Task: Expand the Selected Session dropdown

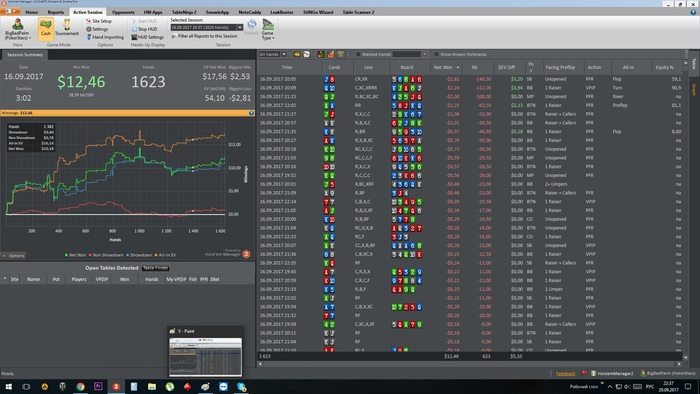Action: (x=240, y=28)
